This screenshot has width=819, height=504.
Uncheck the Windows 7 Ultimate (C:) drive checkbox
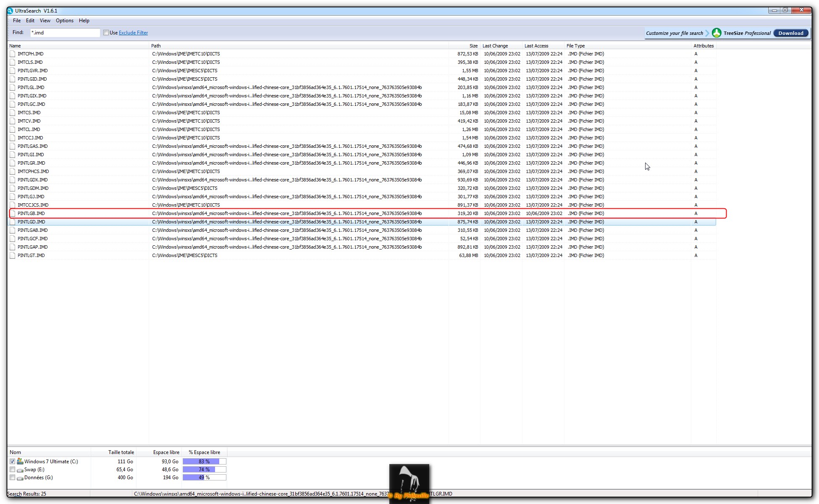pos(13,461)
